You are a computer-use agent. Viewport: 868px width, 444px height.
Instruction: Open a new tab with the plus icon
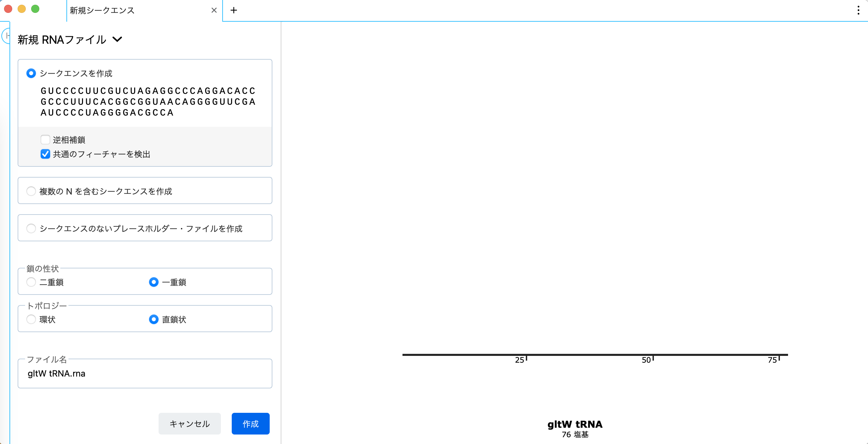pyautogui.click(x=234, y=11)
